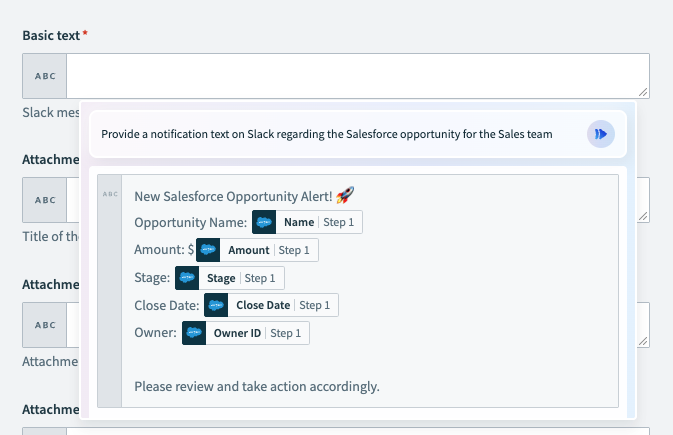The image size is (673, 435).
Task: Click the rocket emoji in alert text
Action: point(345,195)
